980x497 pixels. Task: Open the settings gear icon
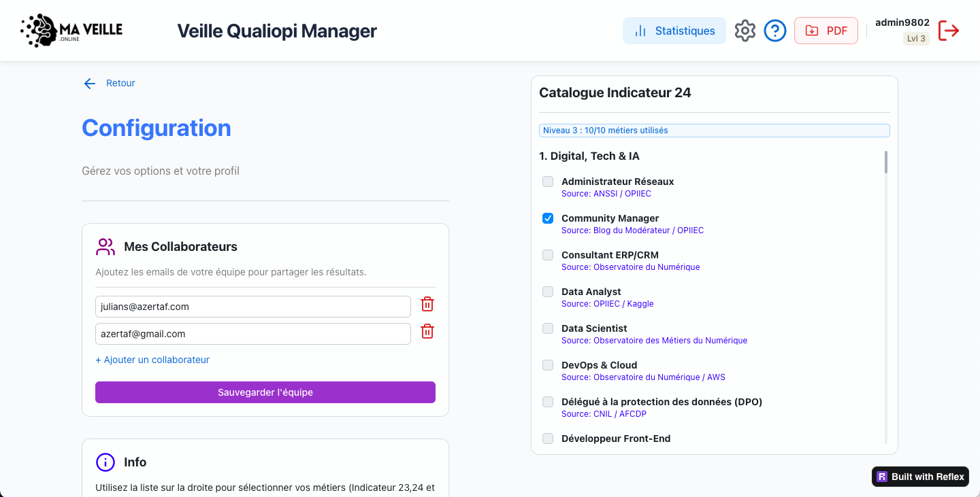tap(745, 31)
